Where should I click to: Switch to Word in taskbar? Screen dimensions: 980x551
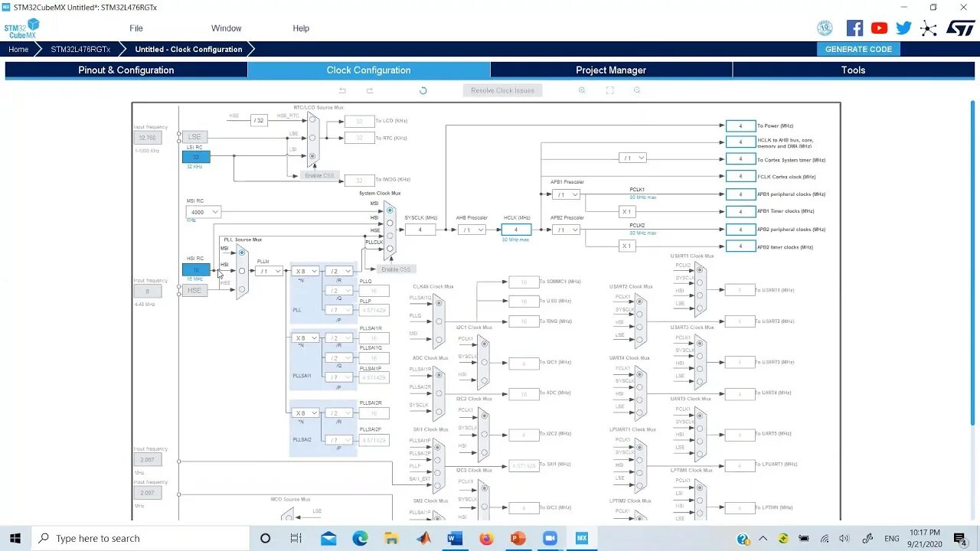click(455, 538)
